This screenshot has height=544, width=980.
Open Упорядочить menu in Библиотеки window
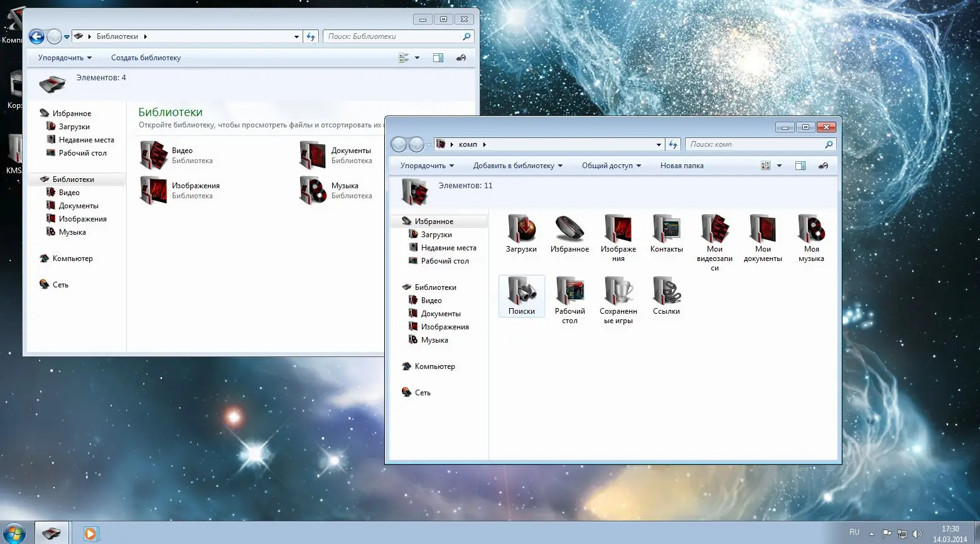(65, 58)
